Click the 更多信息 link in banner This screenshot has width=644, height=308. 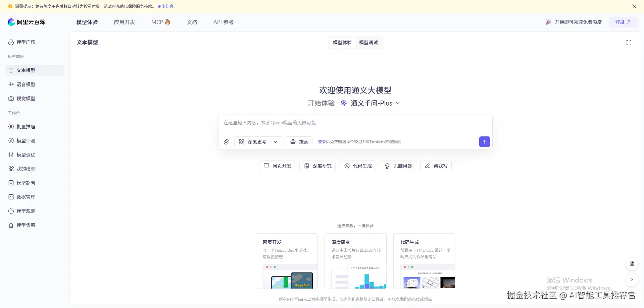tap(165, 6)
